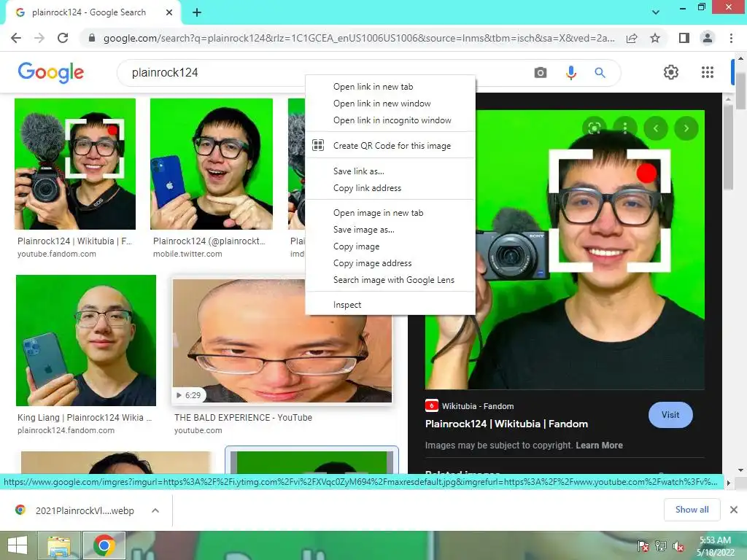Screen dimensions: 747x560
Task: Open Learn More copyright link
Action: pyautogui.click(x=599, y=446)
